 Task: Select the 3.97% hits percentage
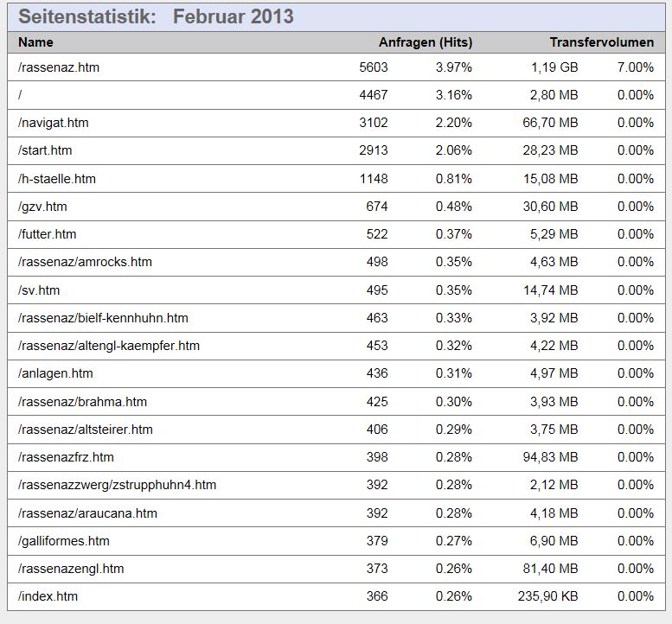453,67
